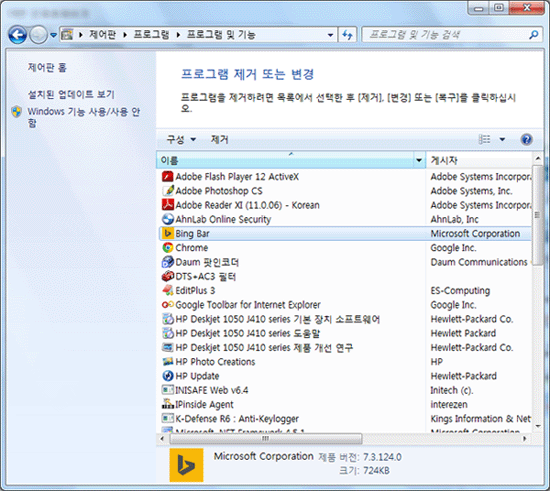Click the 제어판 breadcrumb segment
Screen dimensions: 550x491
pyautogui.click(x=102, y=35)
